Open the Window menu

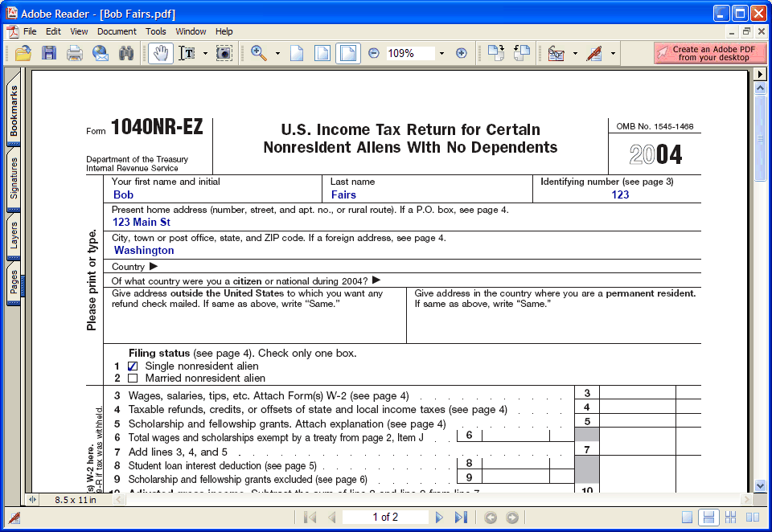click(191, 31)
